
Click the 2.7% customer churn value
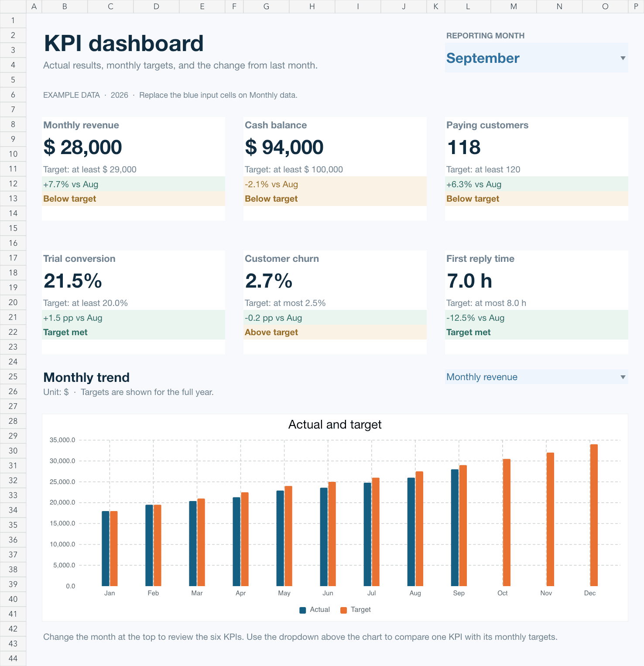coord(269,281)
